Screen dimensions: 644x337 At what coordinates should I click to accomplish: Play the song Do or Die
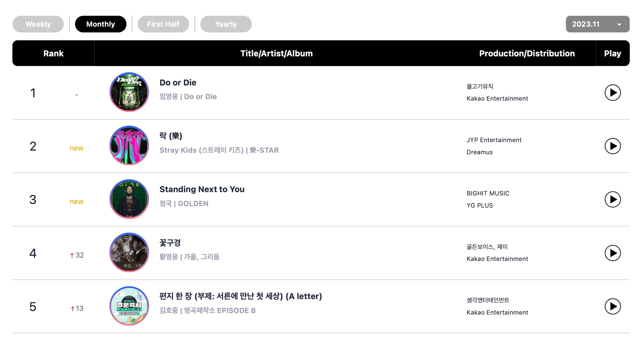612,93
